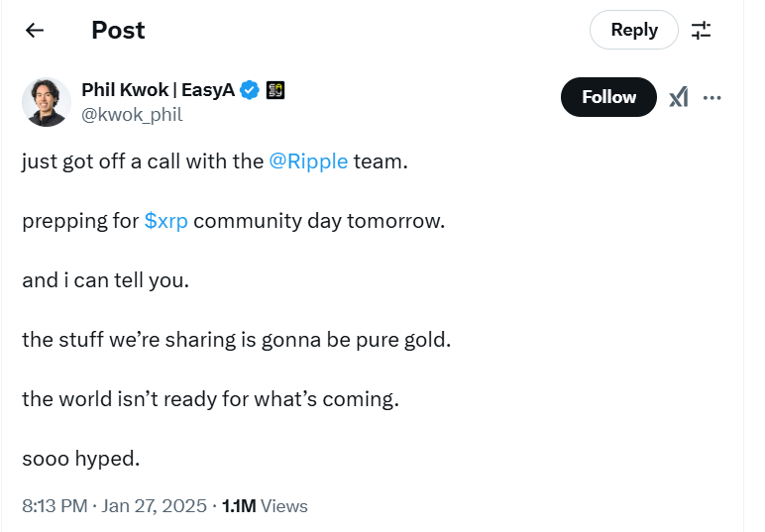Open the three-dot more options menu

click(711, 97)
